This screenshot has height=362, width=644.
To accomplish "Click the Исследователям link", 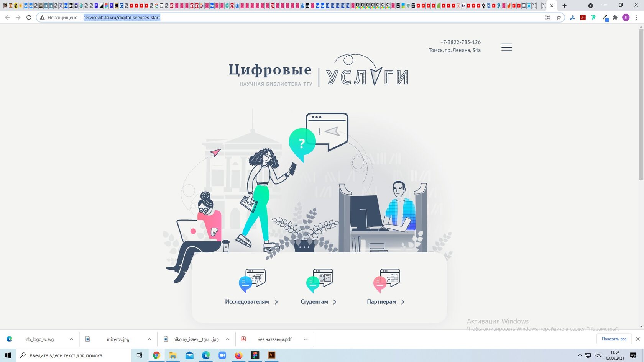I will click(x=247, y=302).
